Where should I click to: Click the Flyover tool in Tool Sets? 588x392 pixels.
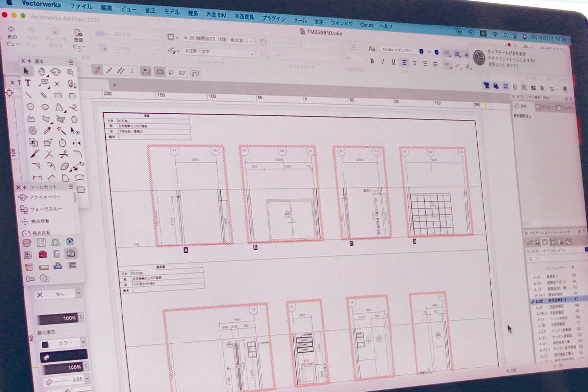pos(44,197)
